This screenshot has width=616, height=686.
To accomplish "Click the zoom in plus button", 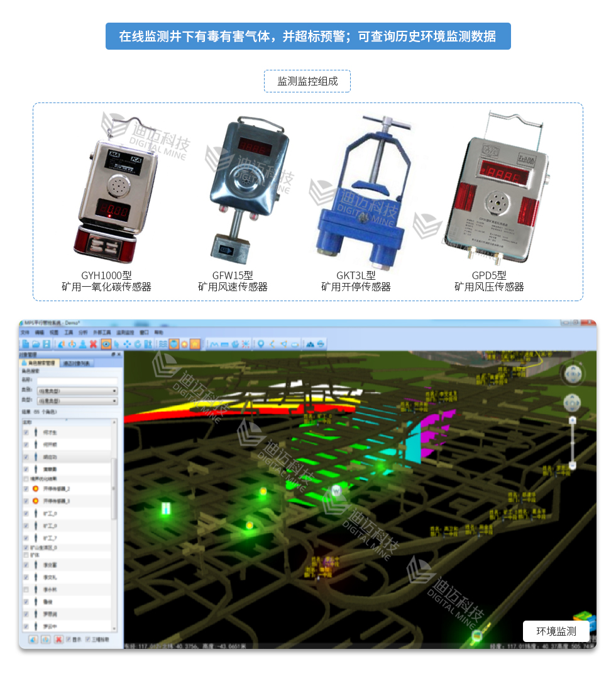I will [572, 419].
